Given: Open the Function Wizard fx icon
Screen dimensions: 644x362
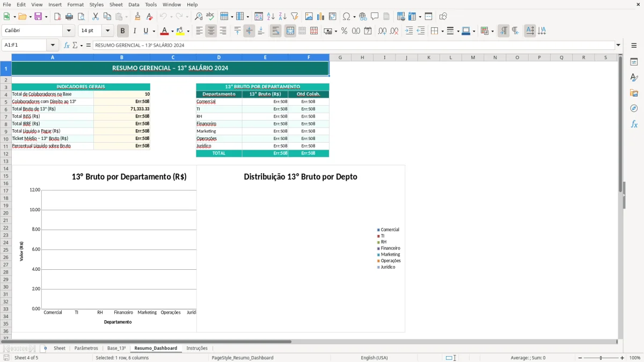Looking at the screenshot, I should point(67,45).
